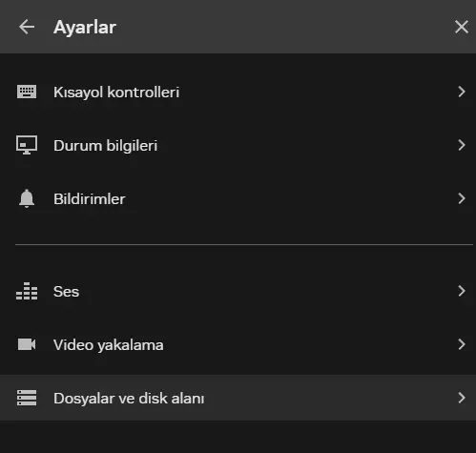Viewport: 476px width, 453px height.
Task: Expand Video yakalama using its chevron
Action: pyautogui.click(x=462, y=344)
